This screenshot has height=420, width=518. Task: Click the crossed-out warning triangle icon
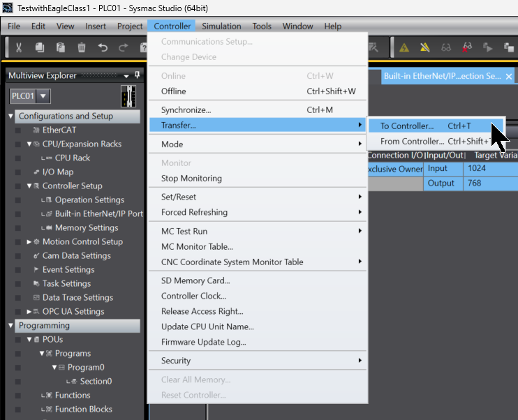pyautogui.click(x=425, y=48)
